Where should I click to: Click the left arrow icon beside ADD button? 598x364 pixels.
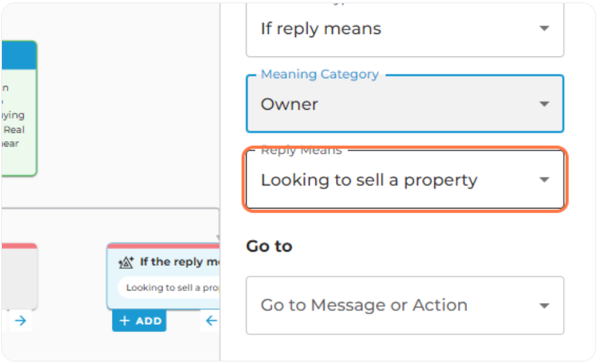pos(211,320)
